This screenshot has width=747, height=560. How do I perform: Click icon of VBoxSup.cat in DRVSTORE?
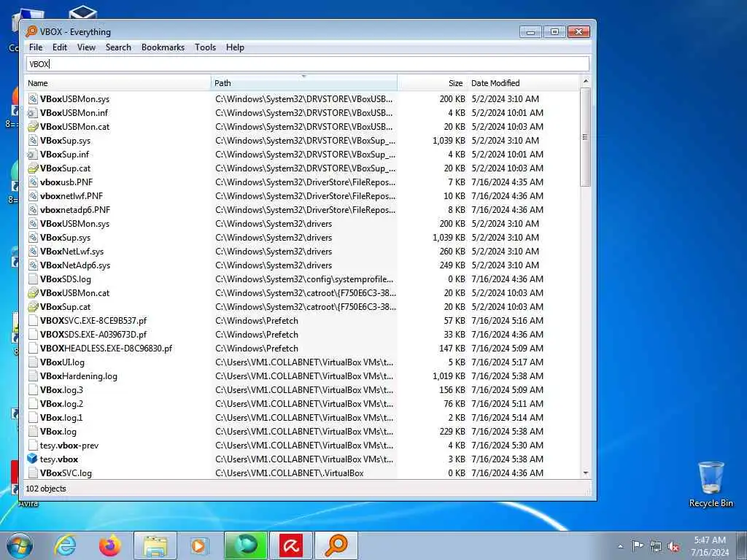click(32, 168)
